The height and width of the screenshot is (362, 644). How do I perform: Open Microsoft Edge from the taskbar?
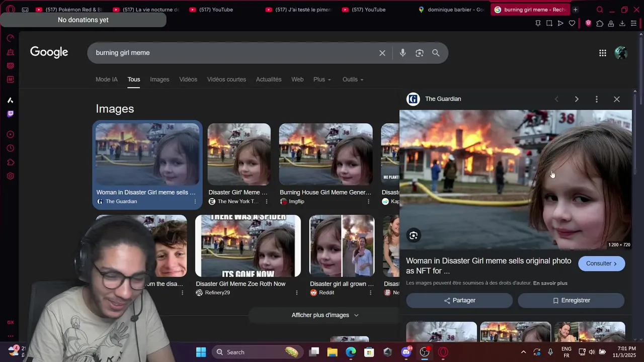(351, 352)
